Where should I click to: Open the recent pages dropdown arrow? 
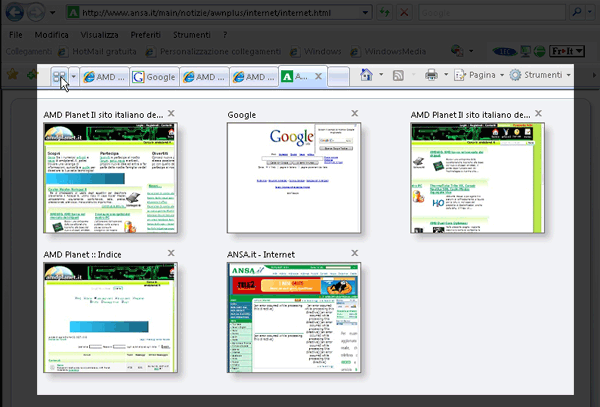pos(52,13)
